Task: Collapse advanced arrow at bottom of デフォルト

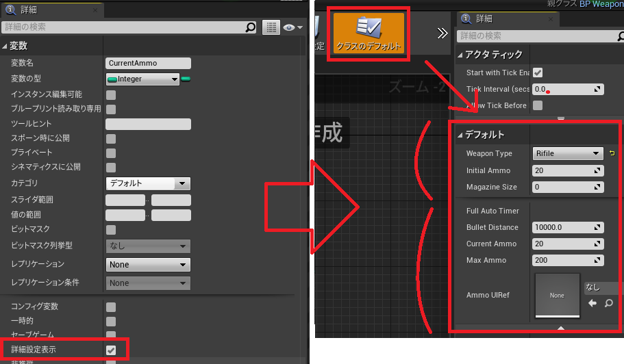Action: [561, 328]
